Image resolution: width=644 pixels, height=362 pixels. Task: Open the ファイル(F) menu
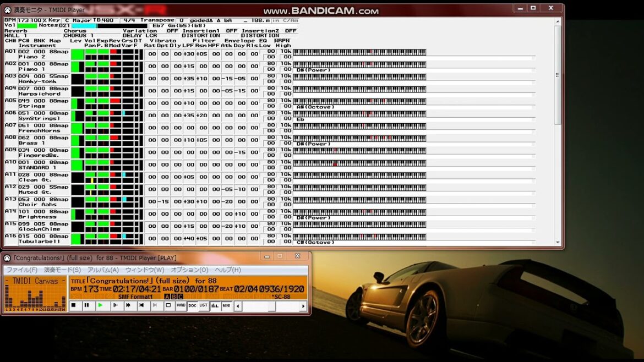[22, 269]
